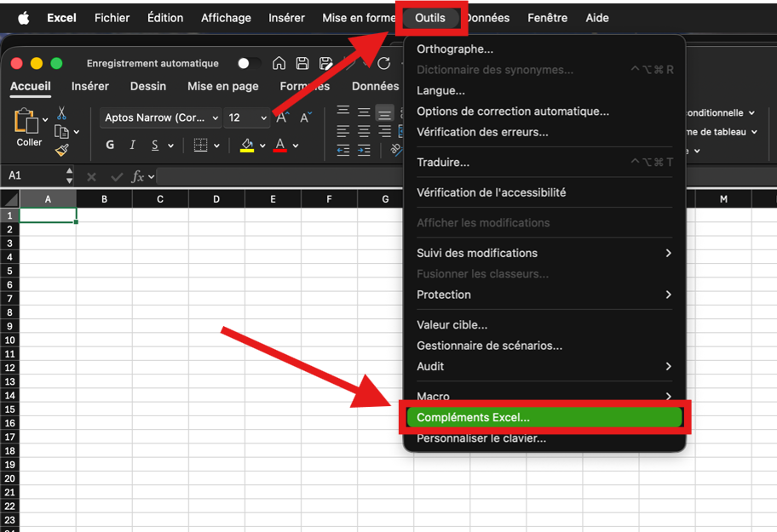
Task: Click the Borders grid icon
Action: pos(200,145)
